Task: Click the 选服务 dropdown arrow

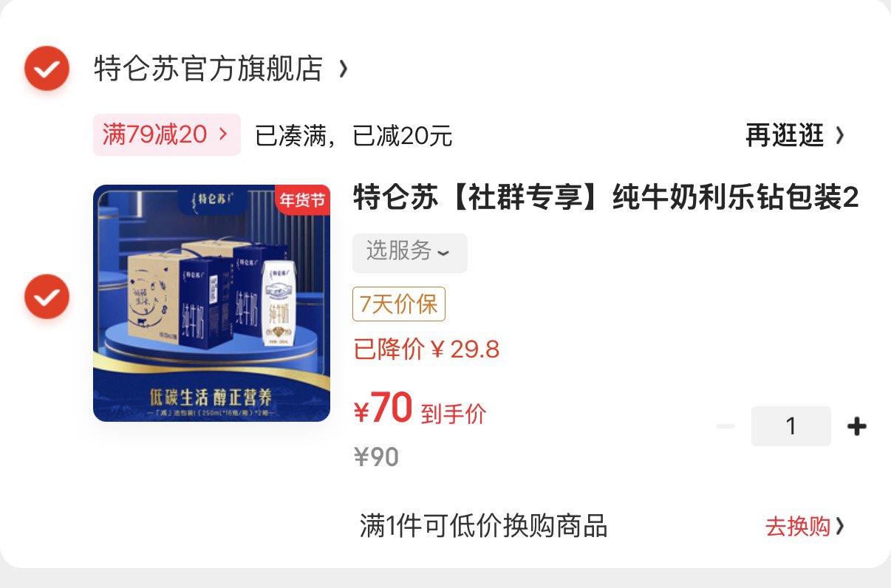Action: tap(443, 253)
